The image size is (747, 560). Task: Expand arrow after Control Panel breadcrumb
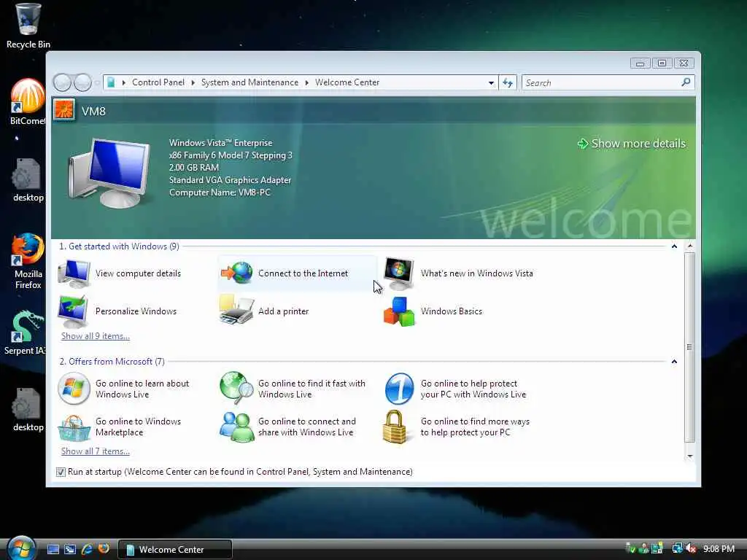193,83
